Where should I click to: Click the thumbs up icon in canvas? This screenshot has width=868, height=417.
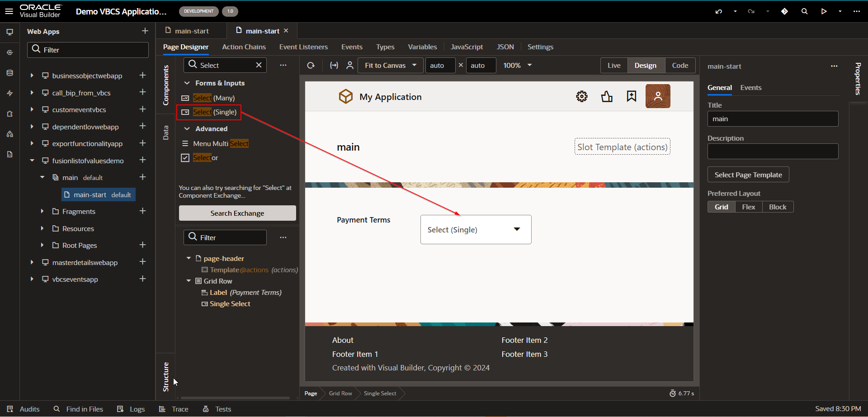click(x=607, y=96)
